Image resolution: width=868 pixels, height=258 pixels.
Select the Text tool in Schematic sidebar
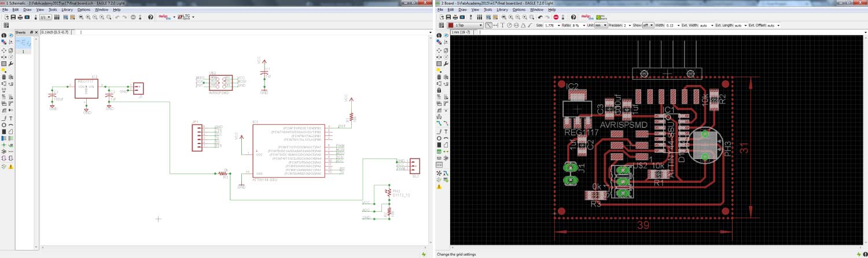pyautogui.click(x=11, y=118)
